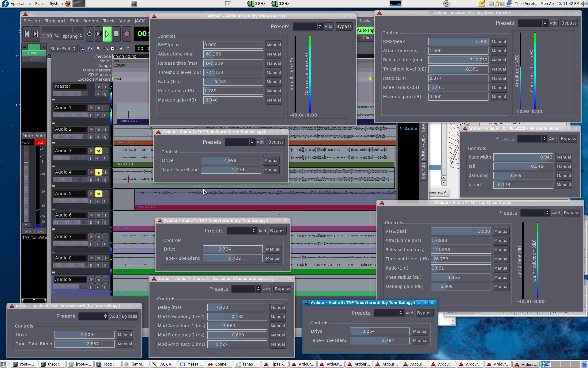Adjust Drive slider in Audio 6 TubeWarmth
588x368 pixels.
pos(85,335)
